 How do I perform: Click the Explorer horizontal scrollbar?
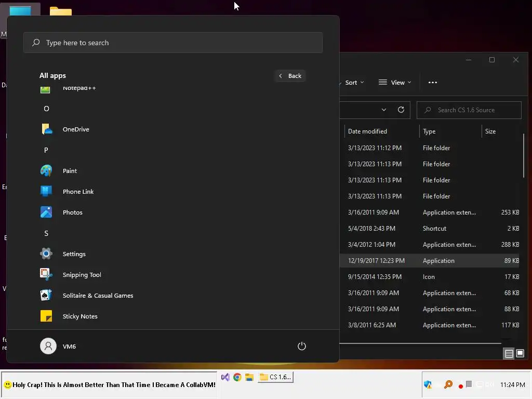point(420,343)
